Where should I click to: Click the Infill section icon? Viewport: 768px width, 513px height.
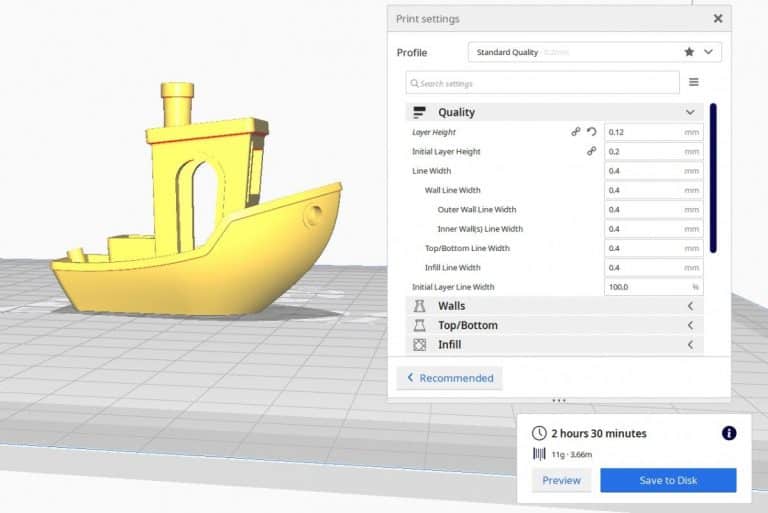pyautogui.click(x=419, y=344)
